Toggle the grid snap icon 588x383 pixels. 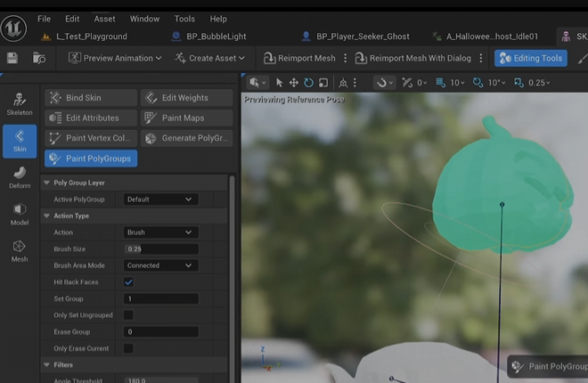coord(441,83)
